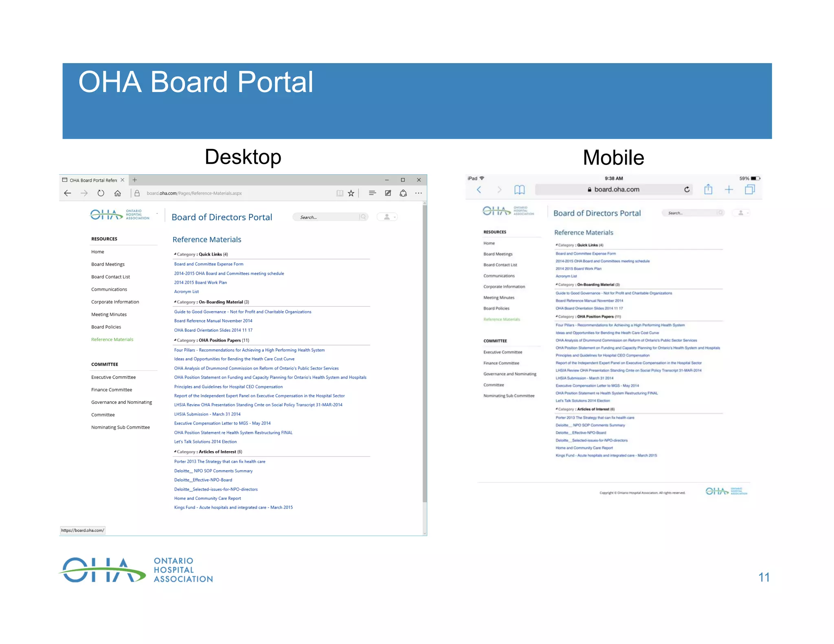Collapse desktop On-Boarding Material category
The width and height of the screenshot is (834, 644).
(175, 302)
